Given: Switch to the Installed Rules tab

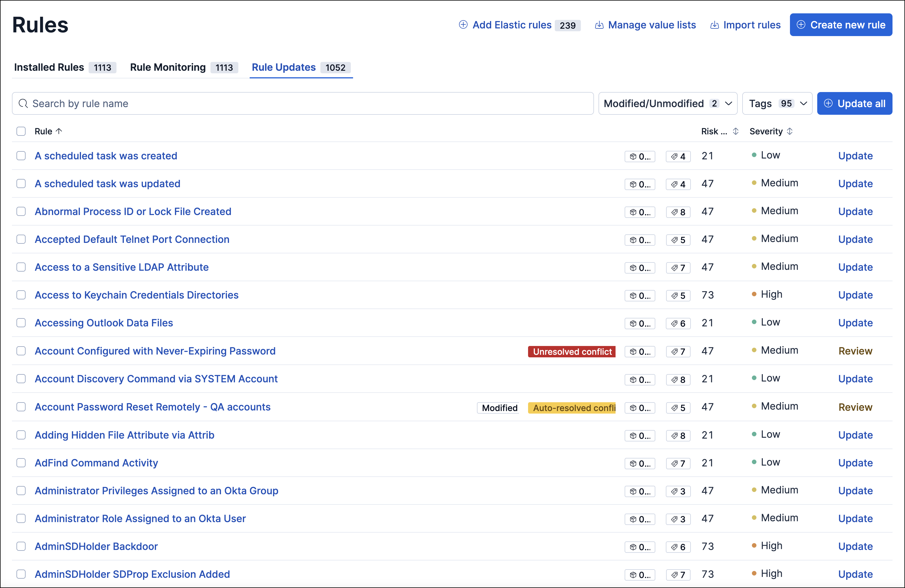Looking at the screenshot, I should [49, 67].
